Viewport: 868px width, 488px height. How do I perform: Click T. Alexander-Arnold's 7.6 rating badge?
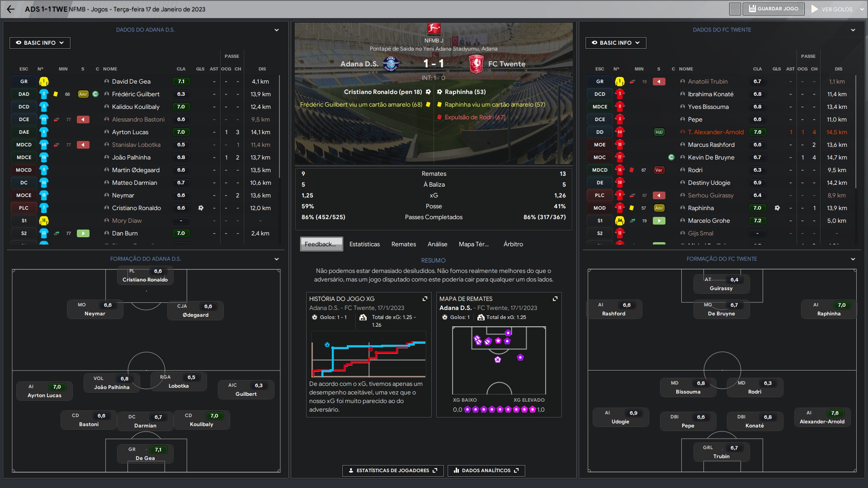[758, 132]
